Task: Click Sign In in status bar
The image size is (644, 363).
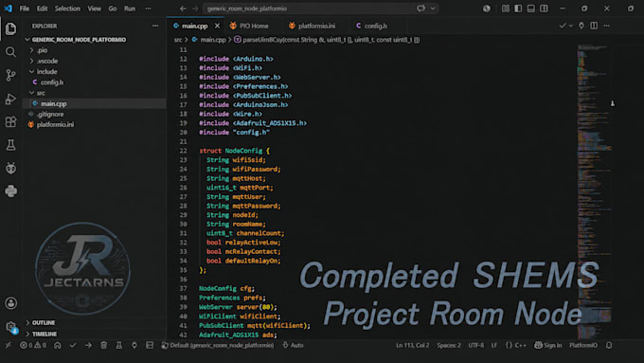Action: pyautogui.click(x=548, y=345)
